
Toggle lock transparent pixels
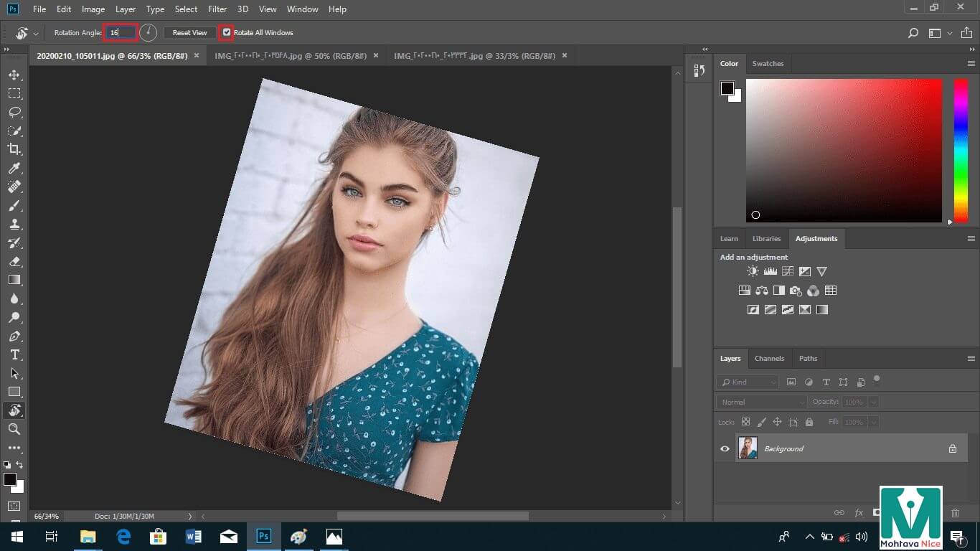pyautogui.click(x=745, y=422)
